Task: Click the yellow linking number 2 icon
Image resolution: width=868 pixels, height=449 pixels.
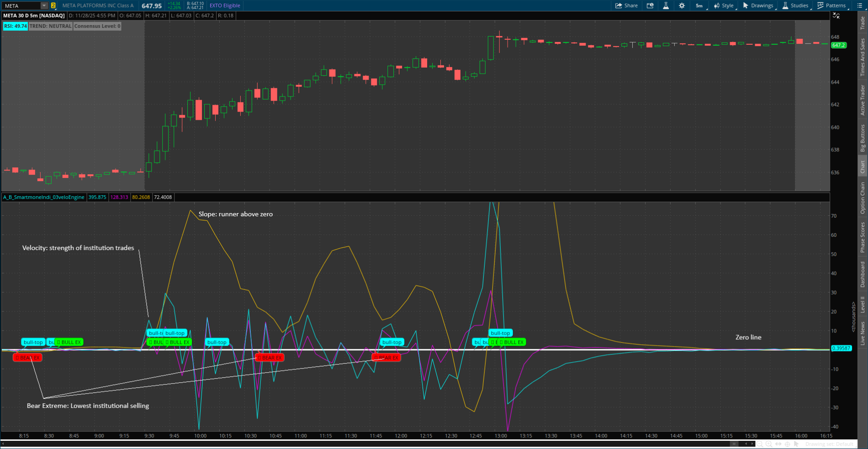Action: coord(53,5)
